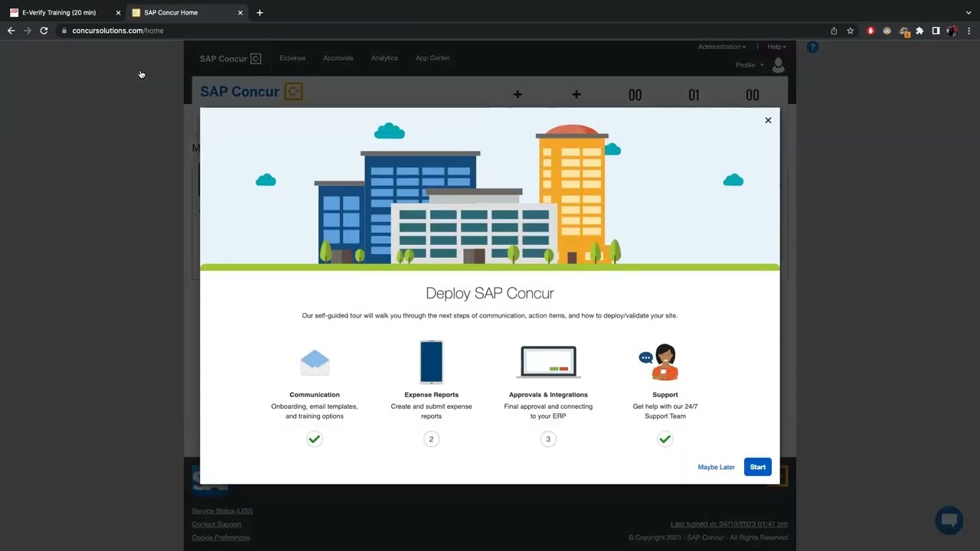980x551 pixels.
Task: Click the first plus icon in Concur header
Action: 518,94
